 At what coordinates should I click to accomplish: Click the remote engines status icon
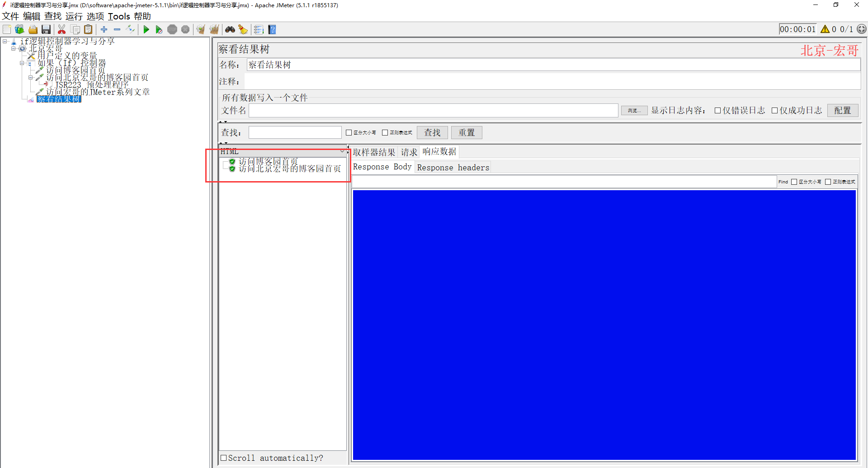862,29
